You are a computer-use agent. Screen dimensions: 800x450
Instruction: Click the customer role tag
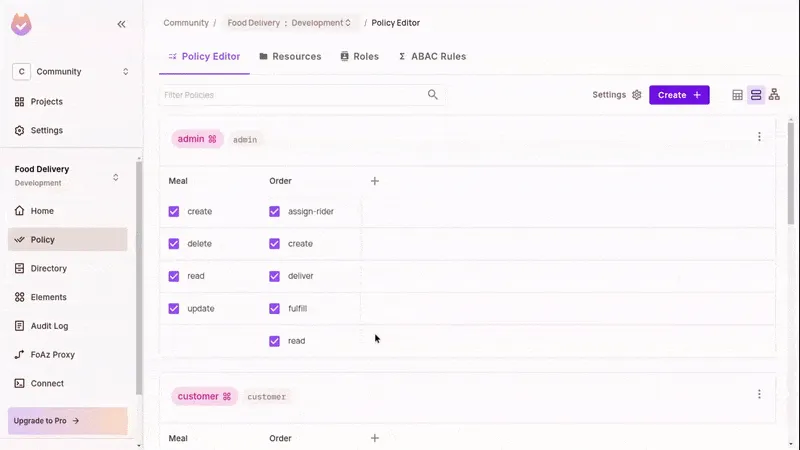point(204,396)
